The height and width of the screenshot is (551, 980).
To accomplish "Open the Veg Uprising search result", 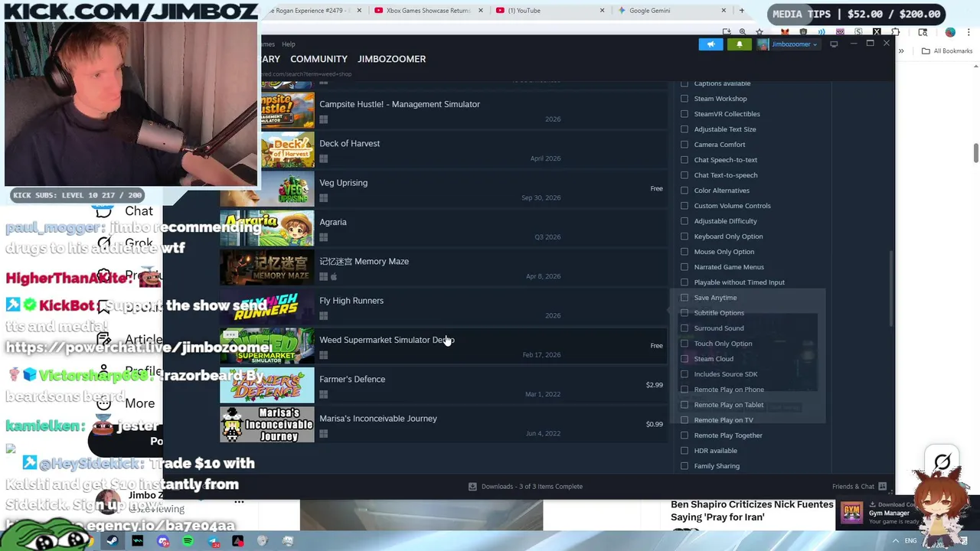I will [443, 189].
